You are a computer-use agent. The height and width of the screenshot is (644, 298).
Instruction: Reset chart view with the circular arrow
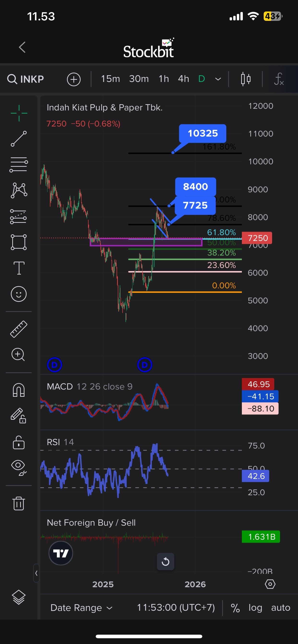(166, 562)
